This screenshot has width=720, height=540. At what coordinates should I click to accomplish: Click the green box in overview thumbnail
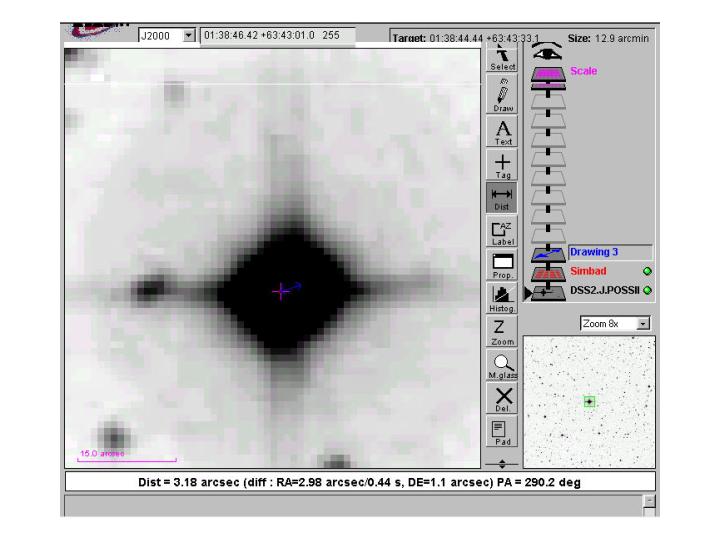click(x=590, y=401)
